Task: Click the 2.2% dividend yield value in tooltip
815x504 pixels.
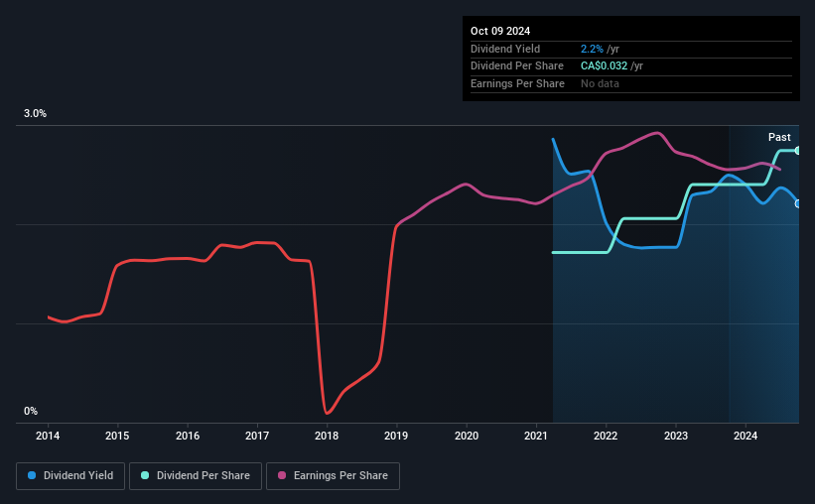Action: tap(592, 49)
